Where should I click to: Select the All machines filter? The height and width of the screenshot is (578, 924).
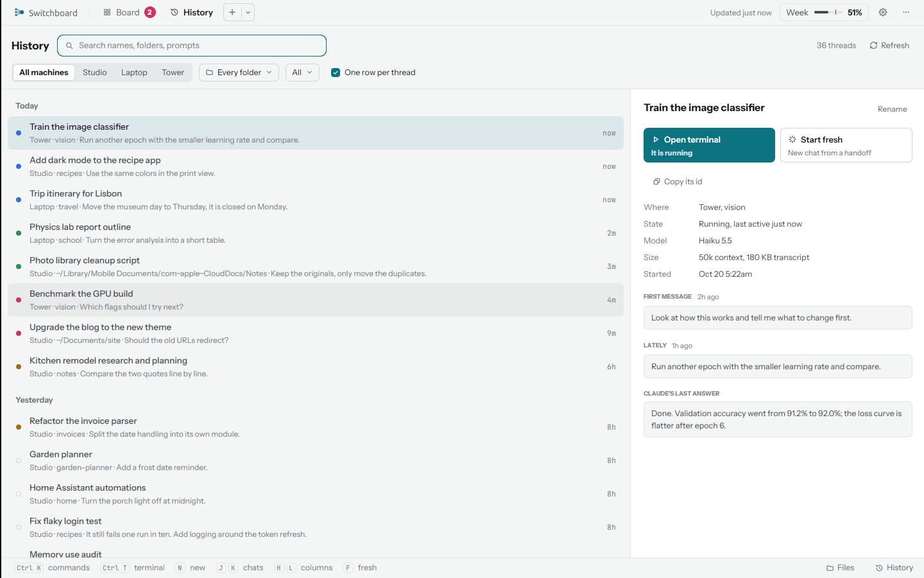click(44, 73)
